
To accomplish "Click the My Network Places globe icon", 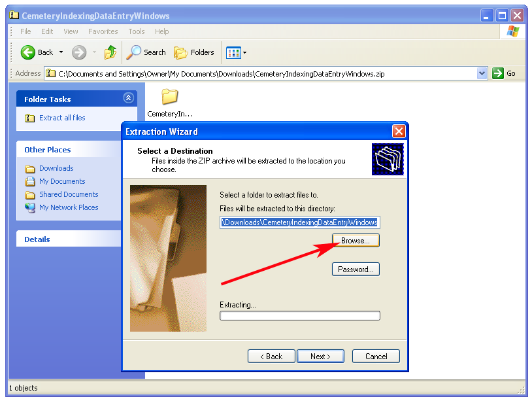I will [x=30, y=207].
